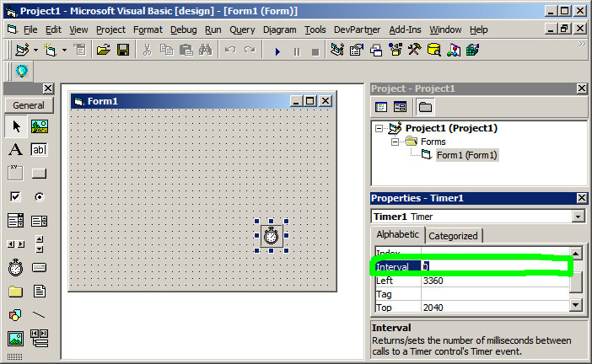592x364 pixels.
Task: Click Toggle Folders in Project panel
Action: (x=425, y=107)
